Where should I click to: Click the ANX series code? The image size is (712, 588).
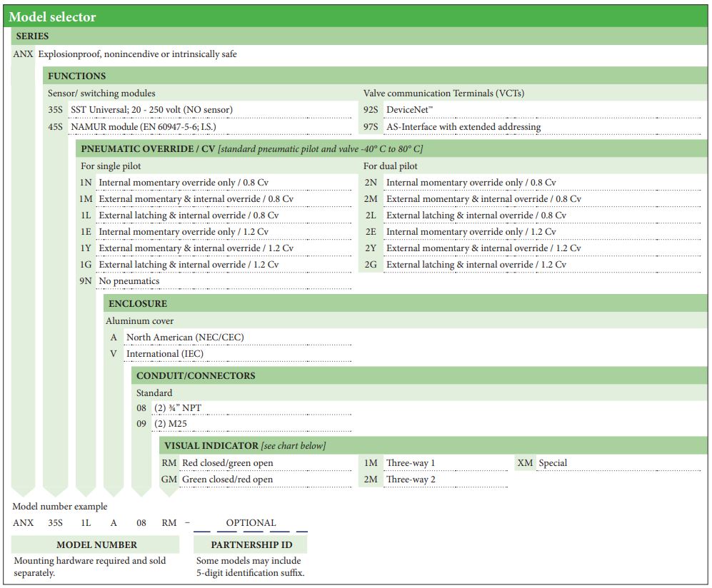click(23, 54)
